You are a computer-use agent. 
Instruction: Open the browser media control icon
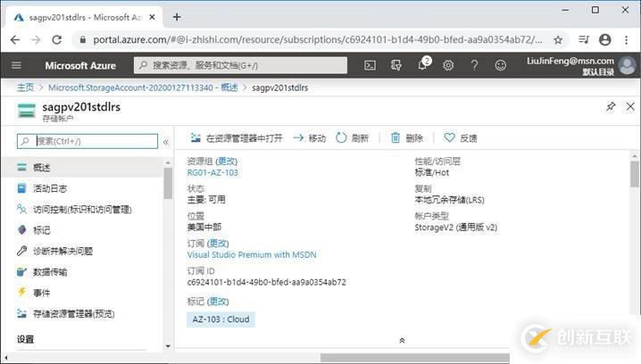(x=584, y=39)
